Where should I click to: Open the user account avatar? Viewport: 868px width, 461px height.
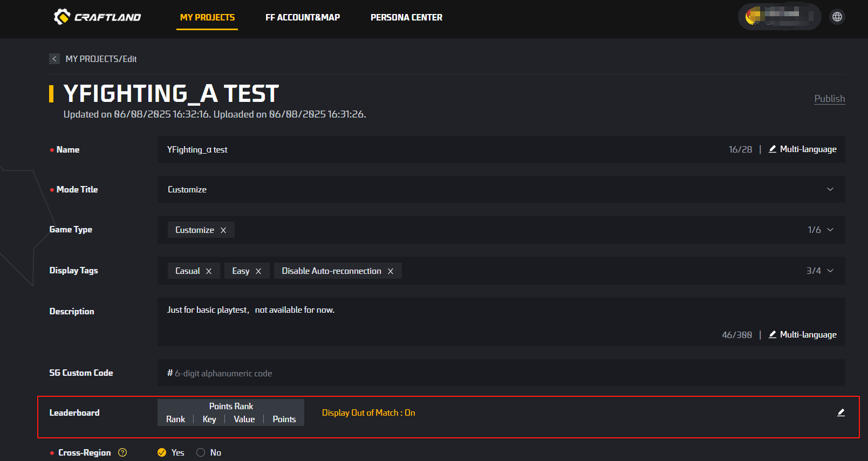(x=779, y=17)
